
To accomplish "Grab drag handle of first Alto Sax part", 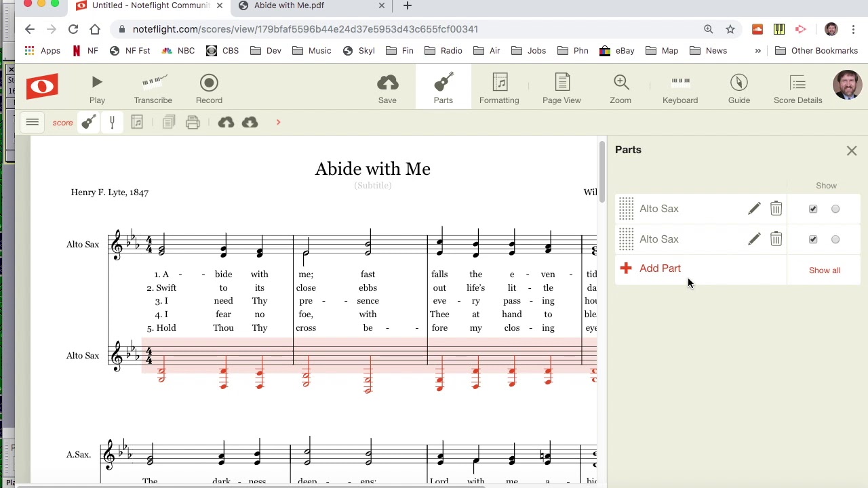I will [x=626, y=209].
